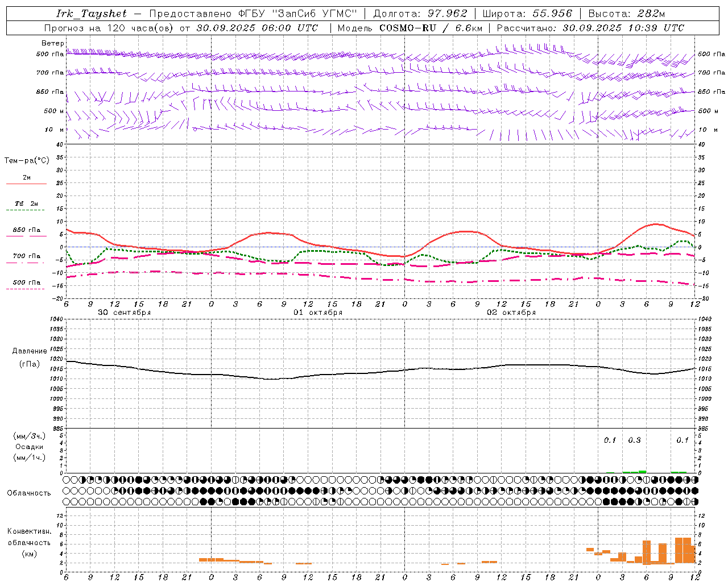Click the '02 октября' date label
The height and width of the screenshot is (582, 728).
tap(511, 313)
